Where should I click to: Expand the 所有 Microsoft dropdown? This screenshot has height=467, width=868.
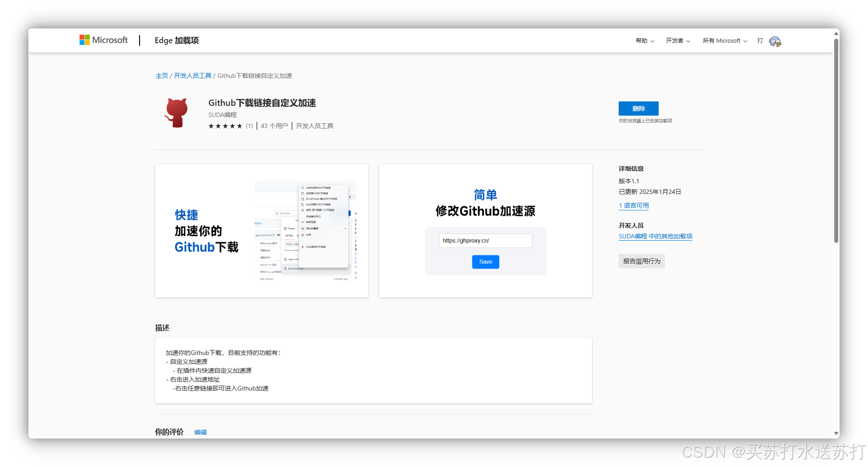(725, 40)
